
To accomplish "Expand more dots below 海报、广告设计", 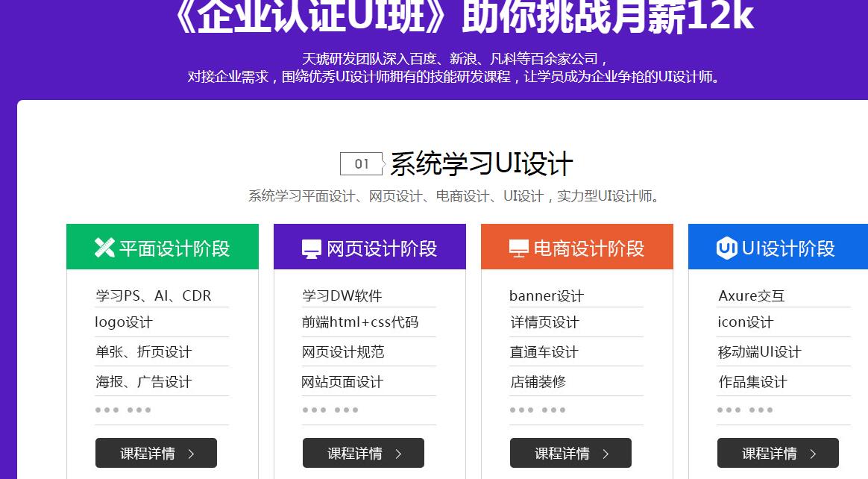I will 124,410.
